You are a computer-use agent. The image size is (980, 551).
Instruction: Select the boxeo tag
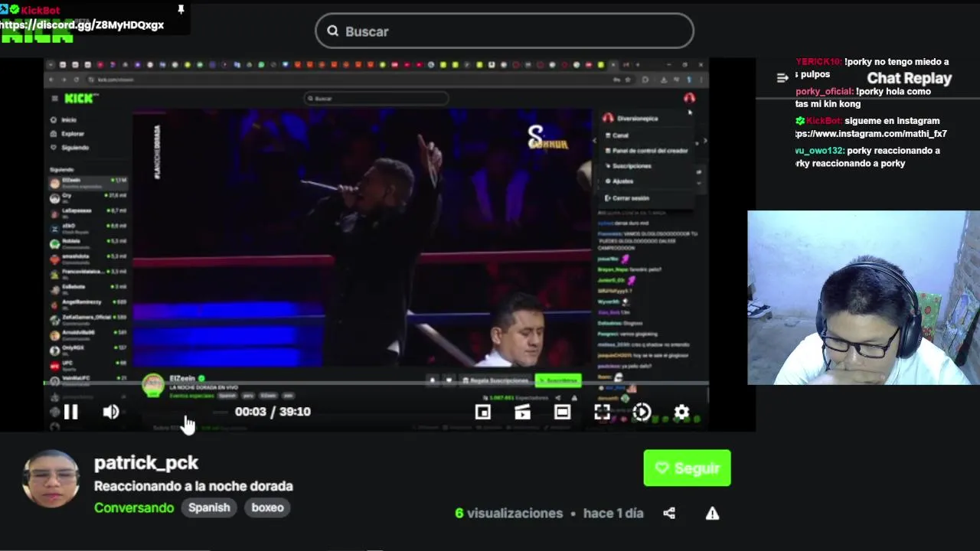pyautogui.click(x=267, y=507)
